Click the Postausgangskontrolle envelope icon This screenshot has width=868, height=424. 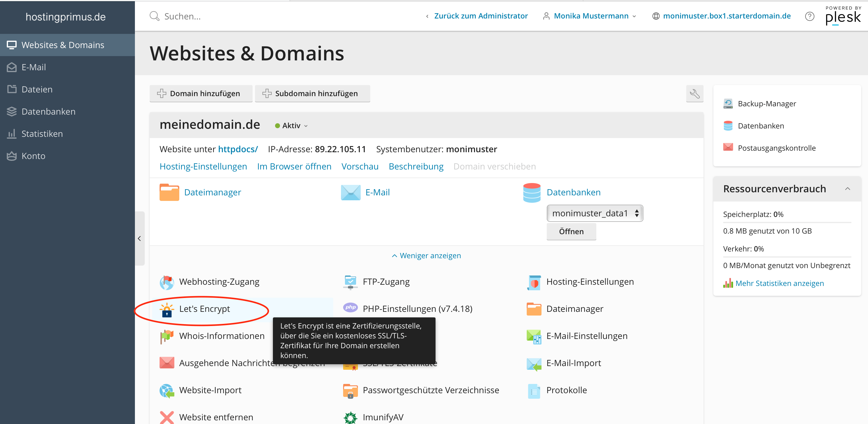[728, 147]
